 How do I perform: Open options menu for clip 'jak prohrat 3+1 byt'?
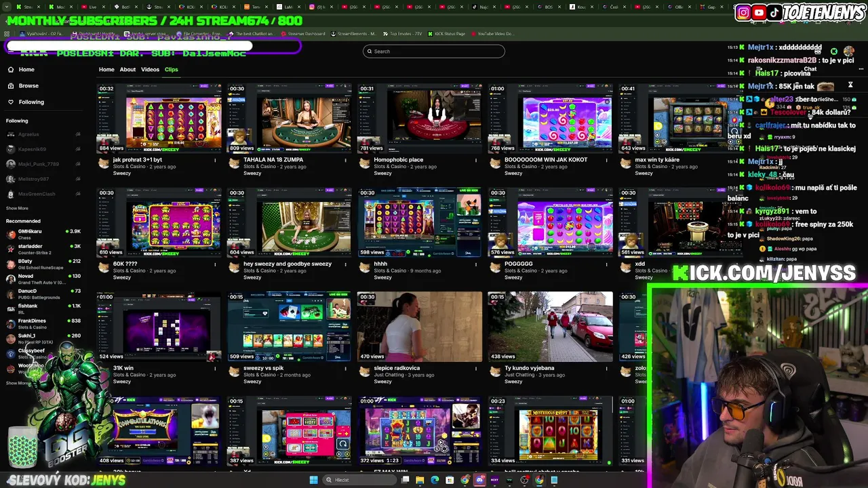(215, 161)
